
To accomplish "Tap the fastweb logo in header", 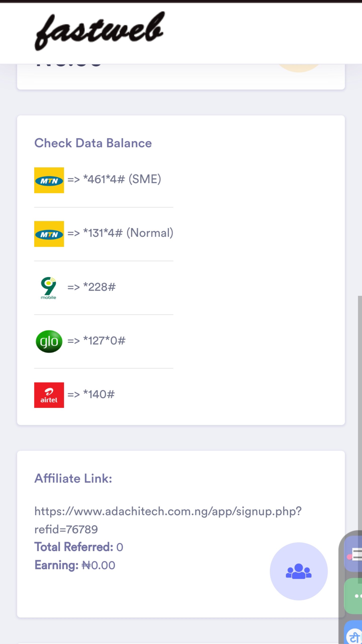I will (x=99, y=31).
